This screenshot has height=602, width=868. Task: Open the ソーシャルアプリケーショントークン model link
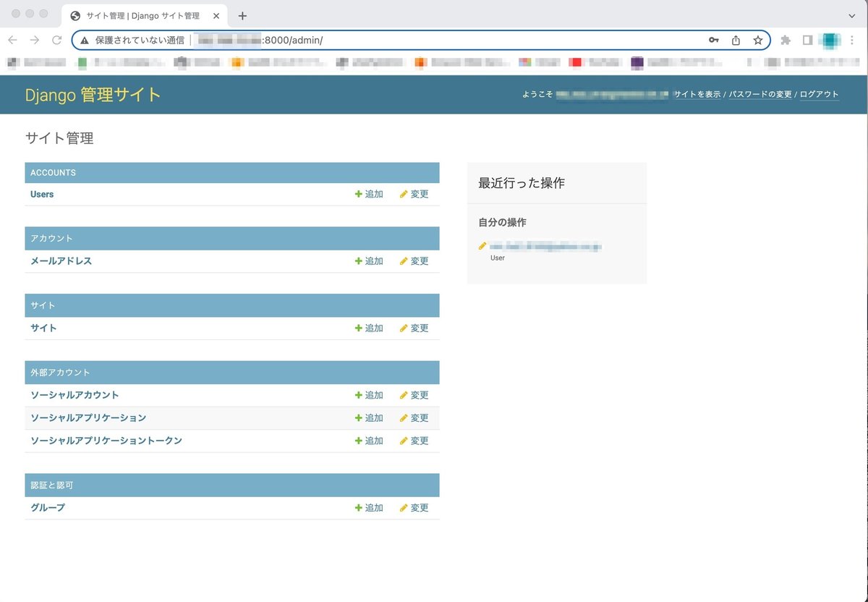(x=106, y=441)
